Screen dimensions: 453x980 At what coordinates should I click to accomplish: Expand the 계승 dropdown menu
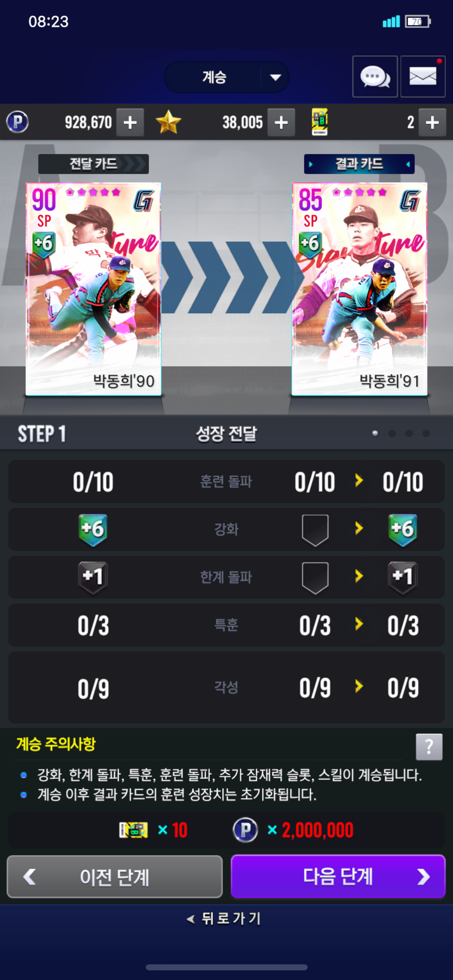click(x=227, y=77)
